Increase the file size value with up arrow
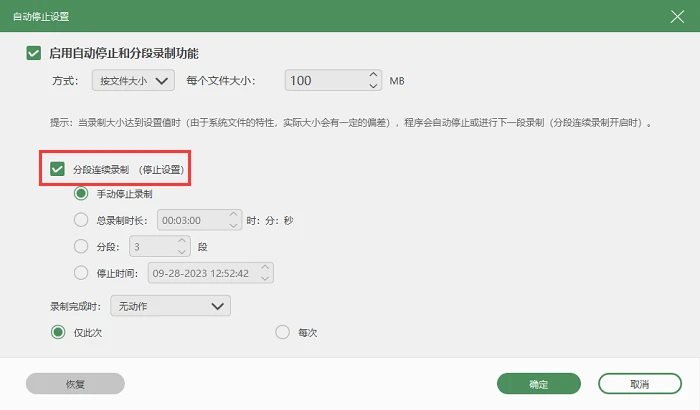Image resolution: width=700 pixels, height=410 pixels. (x=373, y=75)
